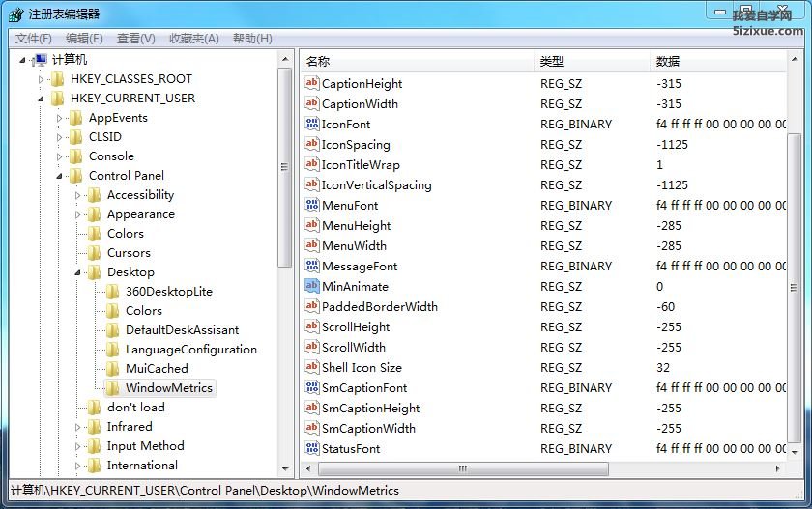
Task: Click the SmCaptionFont binary value icon
Action: coord(311,387)
